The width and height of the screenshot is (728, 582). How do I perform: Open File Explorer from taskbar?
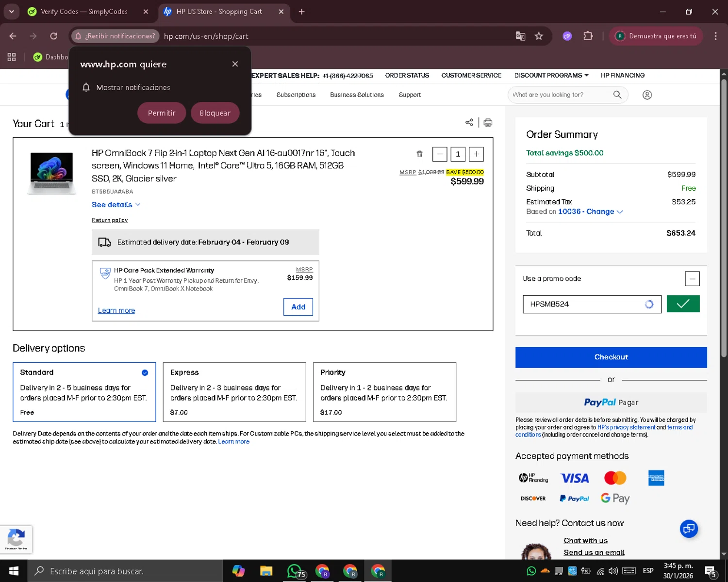point(266,571)
